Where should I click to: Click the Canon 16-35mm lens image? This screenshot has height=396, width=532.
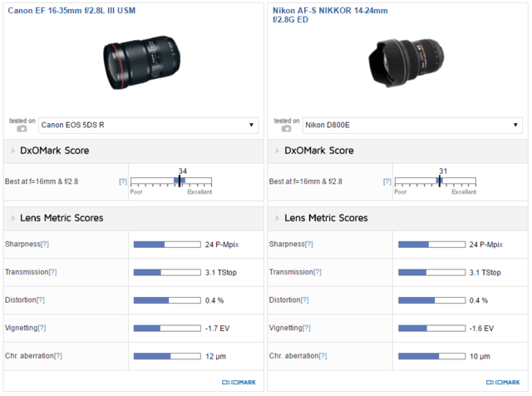pyautogui.click(x=142, y=62)
